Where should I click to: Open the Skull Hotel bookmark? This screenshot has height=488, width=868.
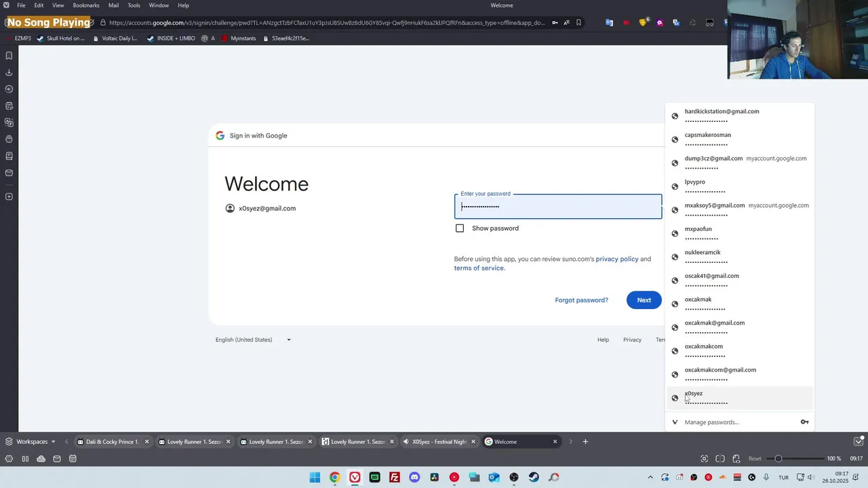61,39
